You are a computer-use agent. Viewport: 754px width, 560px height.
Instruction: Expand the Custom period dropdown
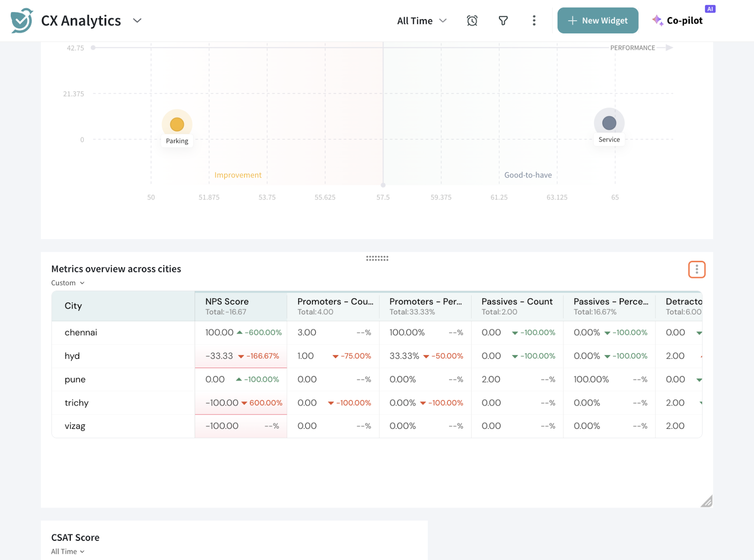point(68,283)
